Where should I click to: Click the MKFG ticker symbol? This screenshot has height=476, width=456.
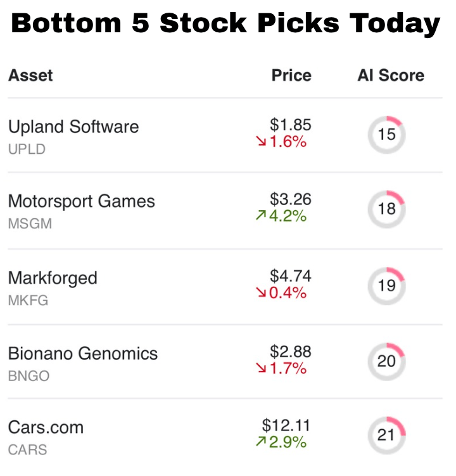point(28,300)
